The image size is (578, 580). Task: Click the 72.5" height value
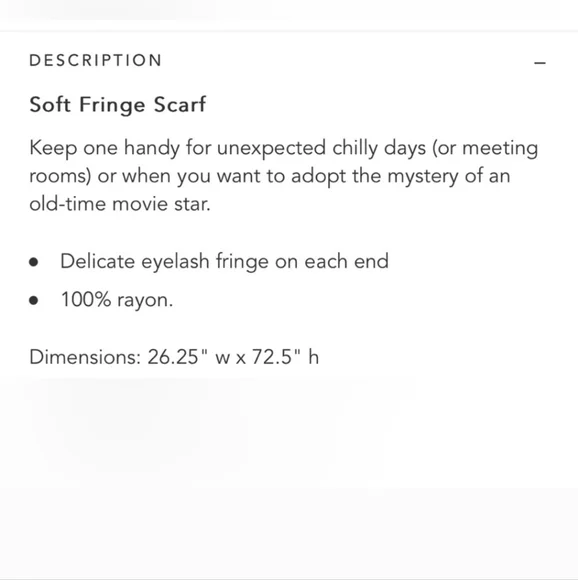tap(277, 357)
